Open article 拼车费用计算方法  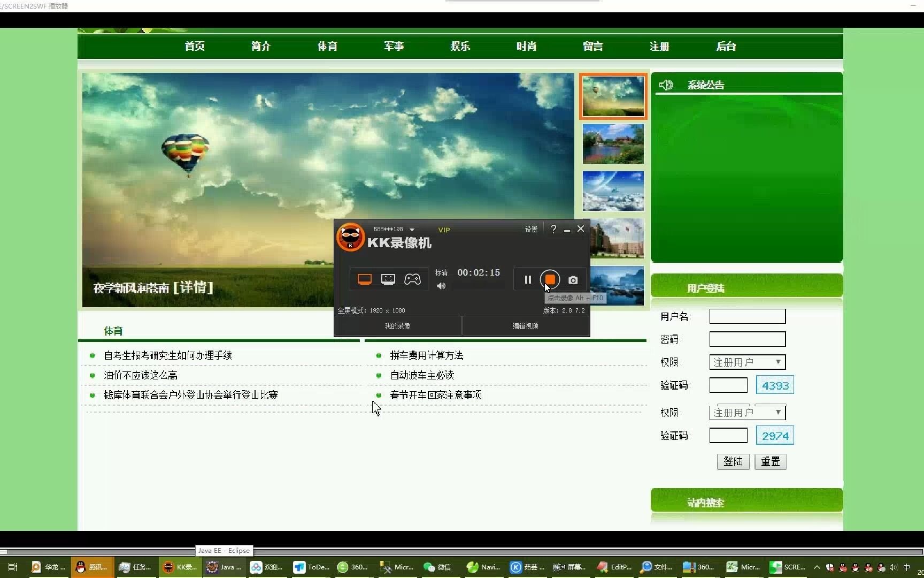tap(427, 355)
